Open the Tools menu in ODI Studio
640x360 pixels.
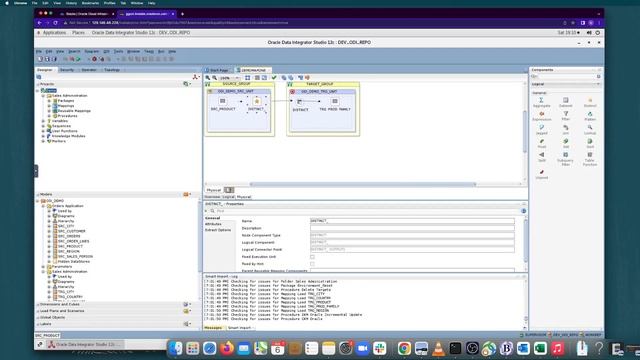[118, 51]
